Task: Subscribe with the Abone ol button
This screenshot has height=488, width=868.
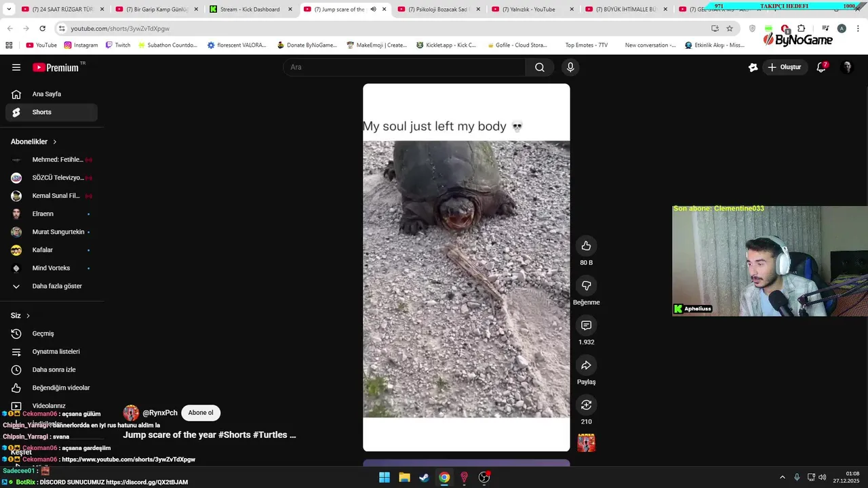Action: pyautogui.click(x=201, y=413)
